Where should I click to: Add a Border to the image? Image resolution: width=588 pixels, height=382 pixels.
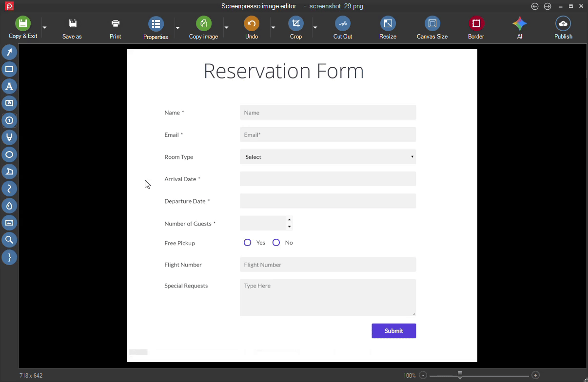[x=476, y=28]
